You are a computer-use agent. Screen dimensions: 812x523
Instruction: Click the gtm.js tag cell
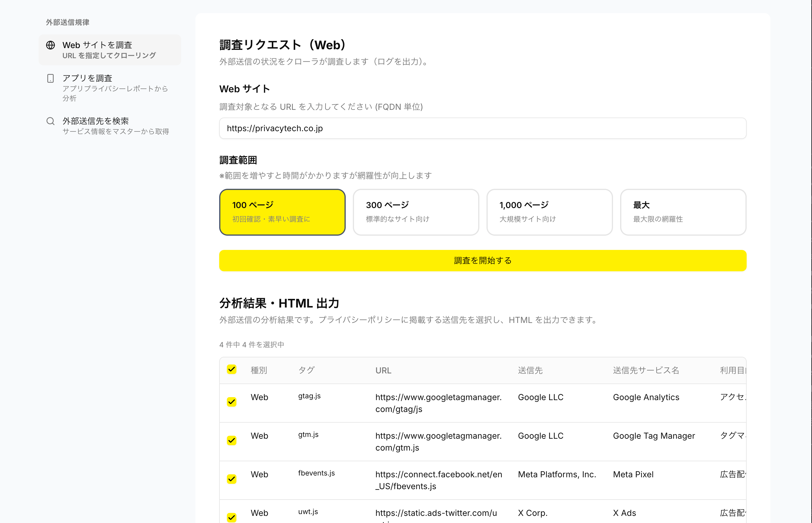pyautogui.click(x=309, y=435)
